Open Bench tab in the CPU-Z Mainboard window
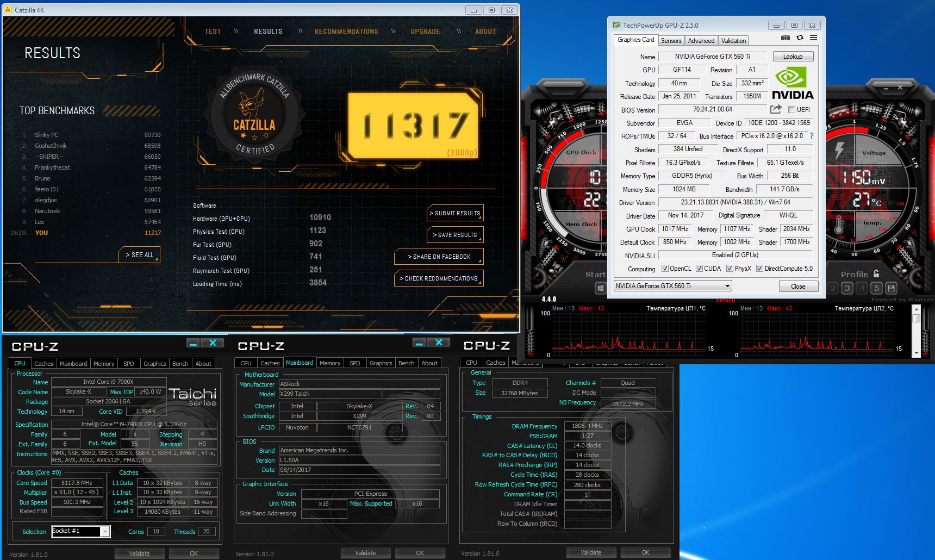This screenshot has height=560, width=935. tap(406, 363)
